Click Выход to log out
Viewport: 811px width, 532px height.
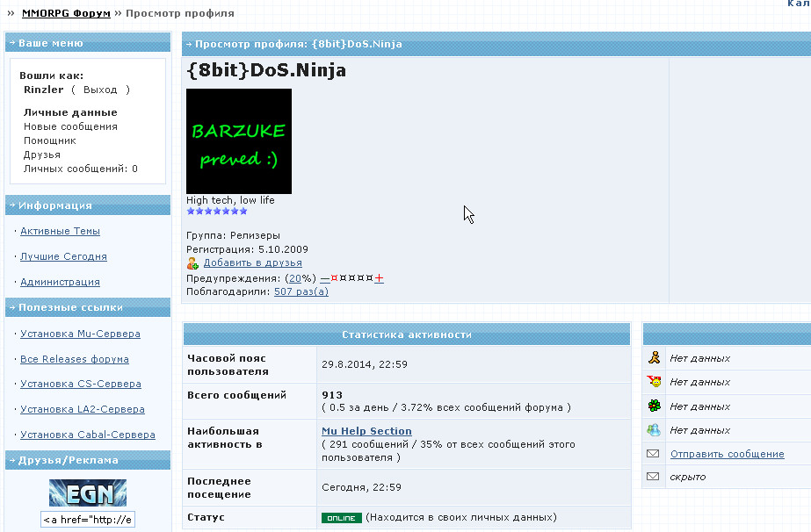tap(100, 90)
